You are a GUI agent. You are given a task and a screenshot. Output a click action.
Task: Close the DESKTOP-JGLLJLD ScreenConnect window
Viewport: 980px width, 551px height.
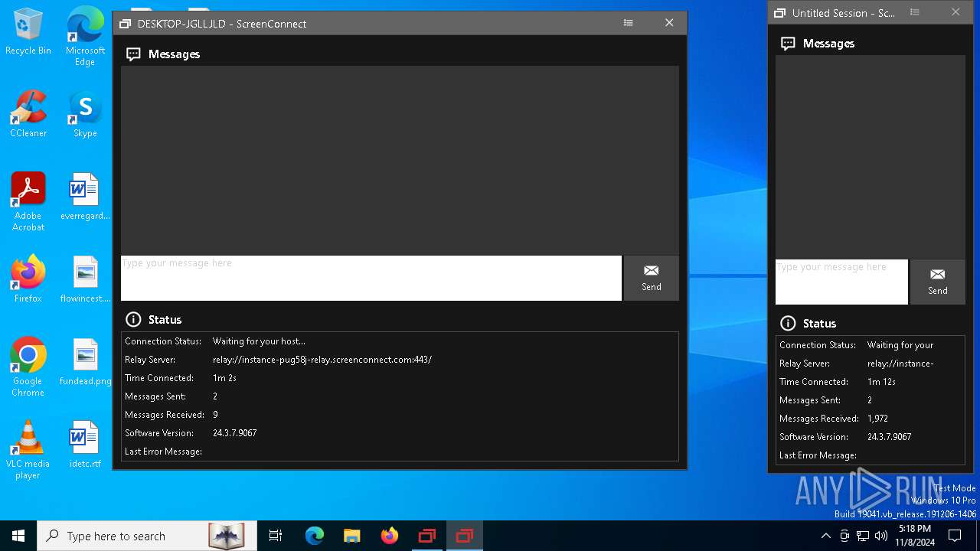click(669, 23)
